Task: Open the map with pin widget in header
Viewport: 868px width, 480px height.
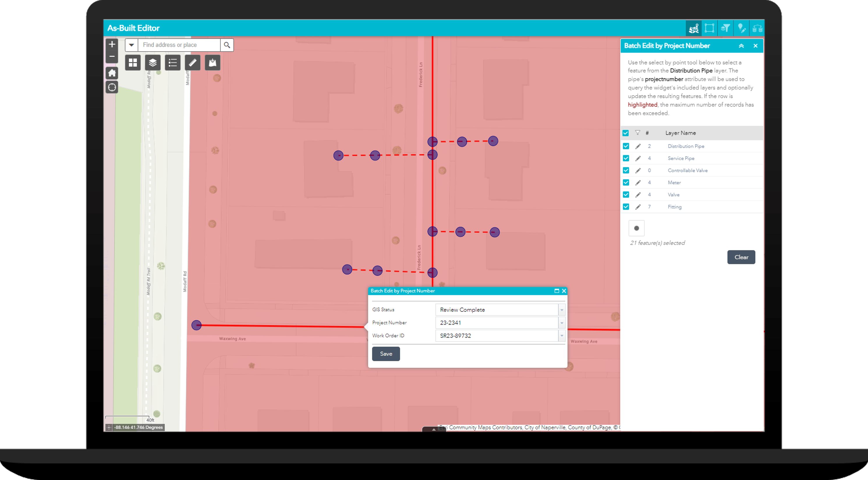Action: coord(693,28)
